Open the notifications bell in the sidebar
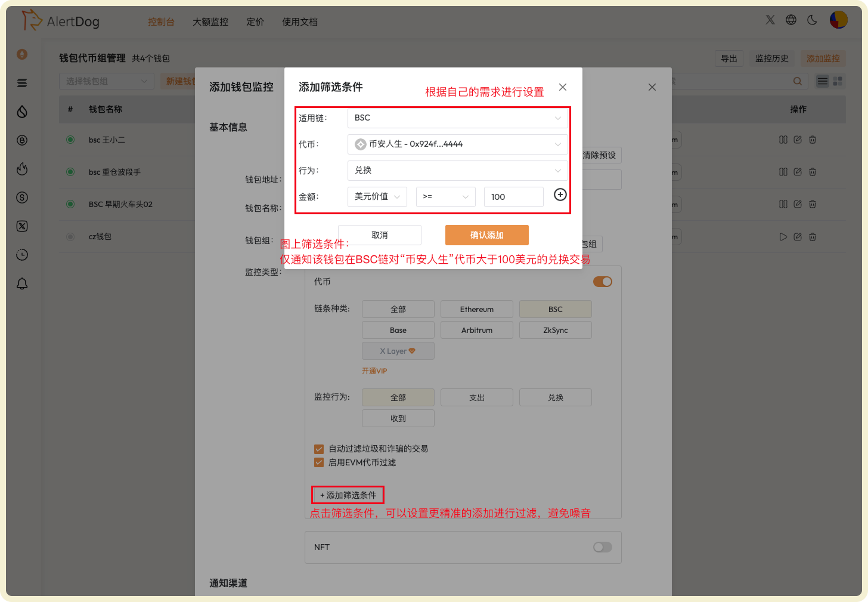The width and height of the screenshot is (868, 602). click(22, 283)
